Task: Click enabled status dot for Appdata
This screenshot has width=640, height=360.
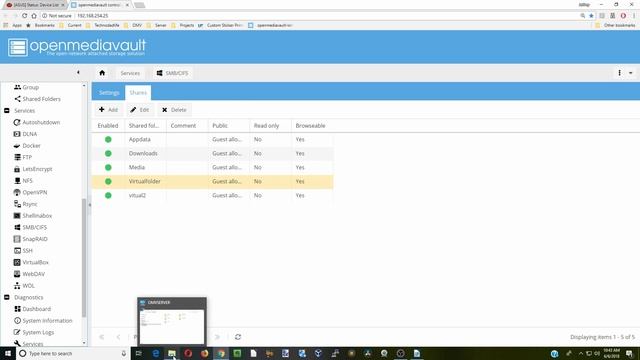Action: point(108,140)
